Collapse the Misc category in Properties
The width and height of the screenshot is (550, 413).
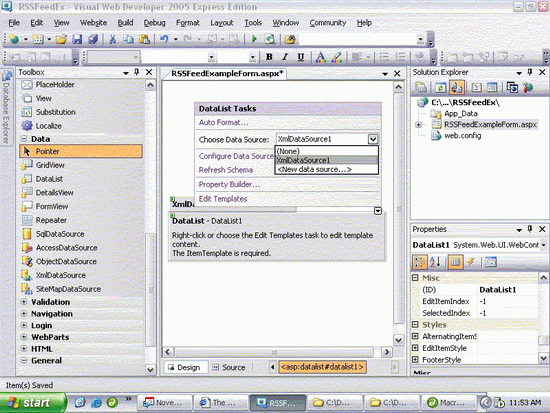point(415,278)
